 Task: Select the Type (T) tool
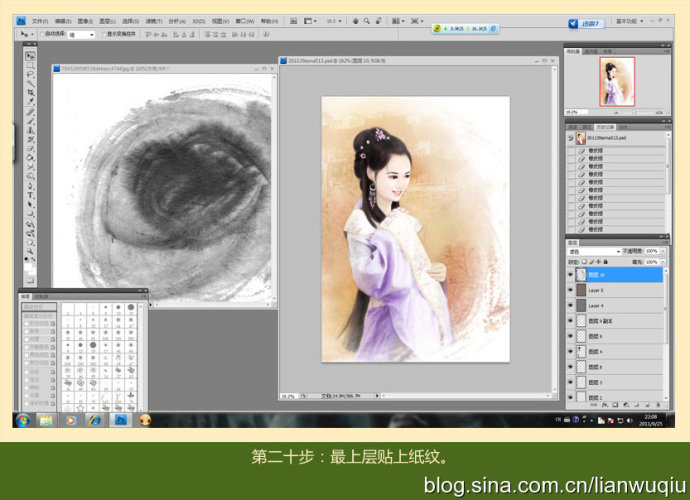point(30,195)
